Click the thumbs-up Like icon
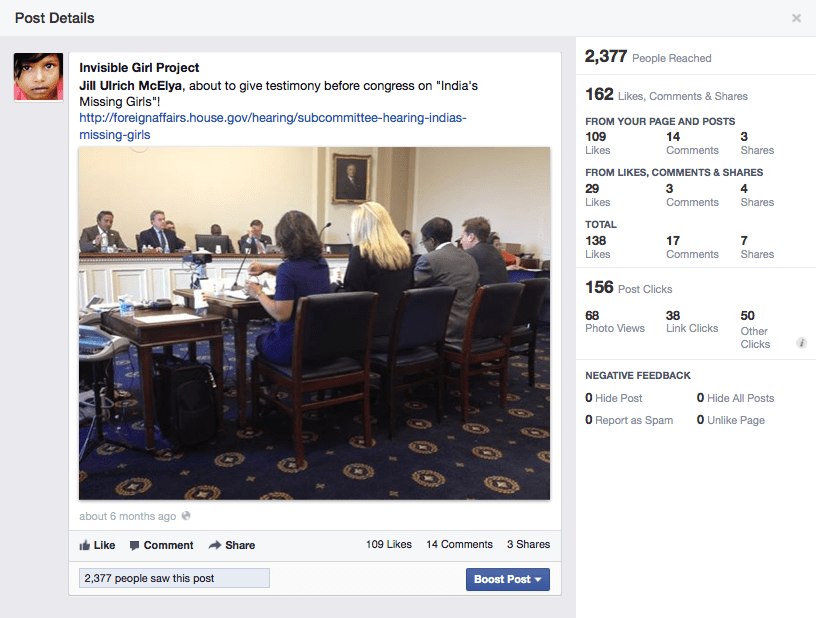Image resolution: width=816 pixels, height=618 pixels. pos(85,545)
